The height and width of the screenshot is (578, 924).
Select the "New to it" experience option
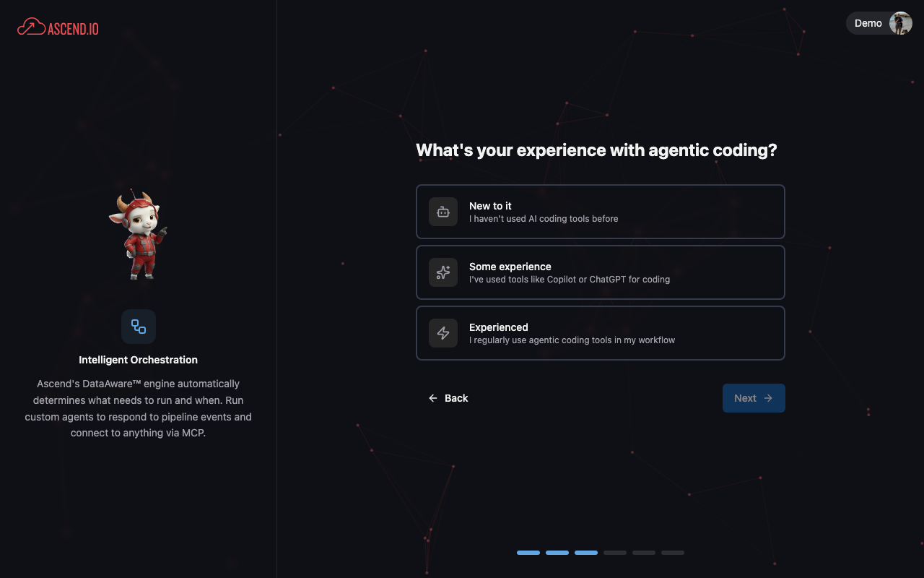600,212
